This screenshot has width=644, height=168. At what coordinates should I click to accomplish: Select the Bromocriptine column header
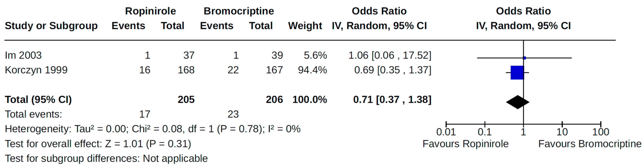point(239,11)
